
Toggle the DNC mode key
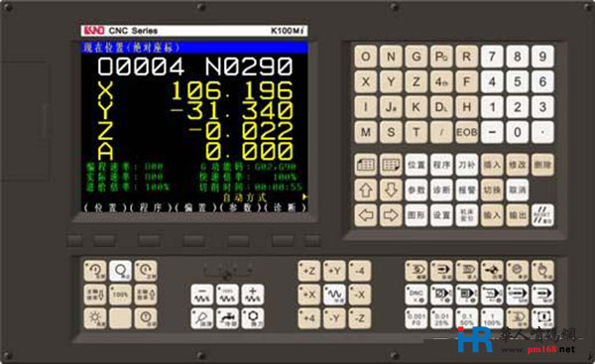tap(416, 295)
